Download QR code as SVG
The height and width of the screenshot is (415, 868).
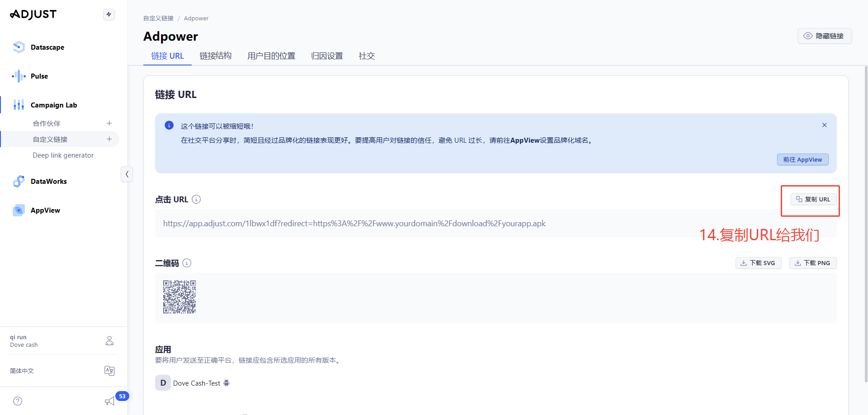click(x=758, y=263)
